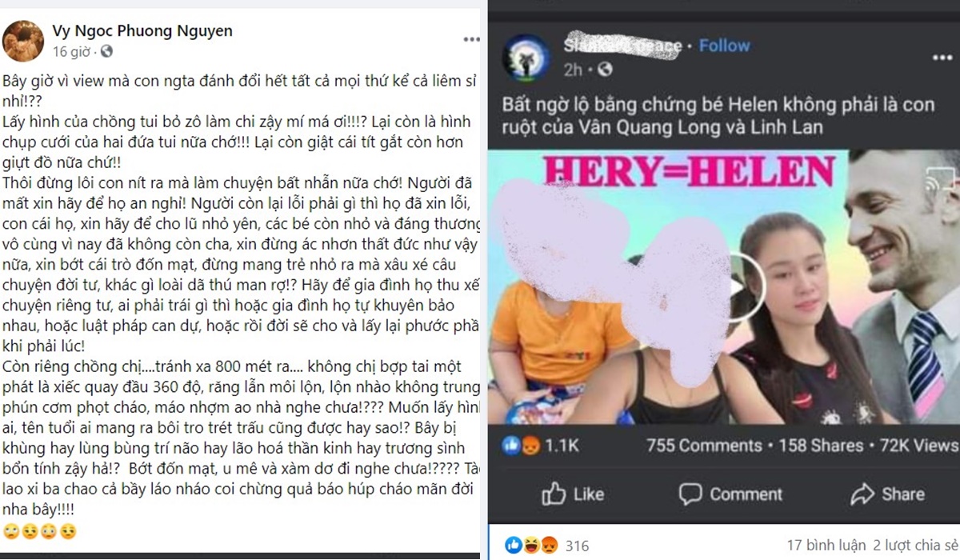Click the page avatar next to Follow
960x560 pixels.
click(x=525, y=57)
